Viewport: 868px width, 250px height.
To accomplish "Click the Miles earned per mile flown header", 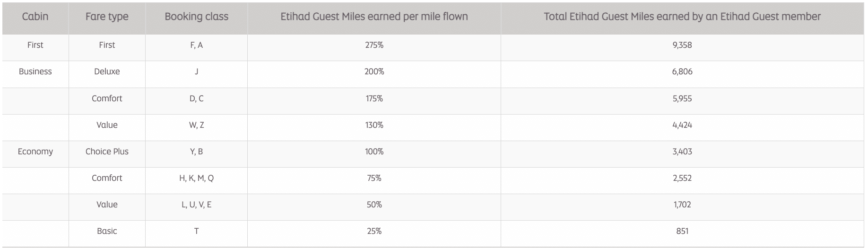I will 374,17.
